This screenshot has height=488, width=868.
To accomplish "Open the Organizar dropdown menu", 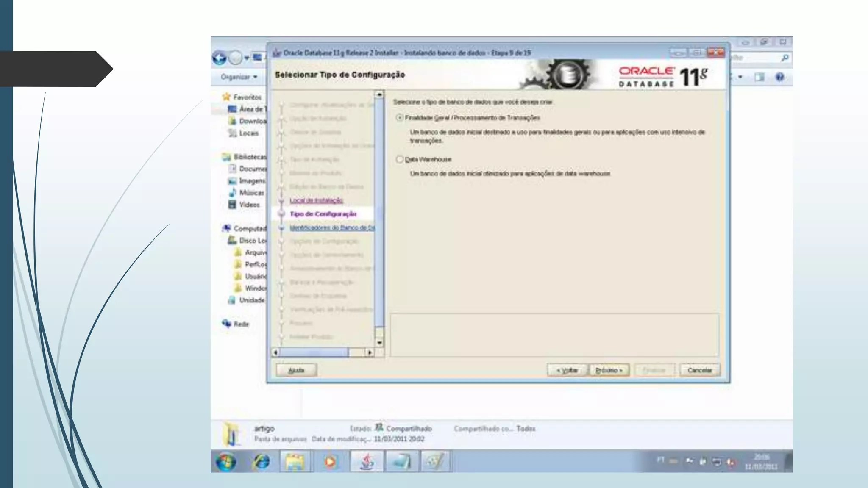I will click(x=239, y=77).
